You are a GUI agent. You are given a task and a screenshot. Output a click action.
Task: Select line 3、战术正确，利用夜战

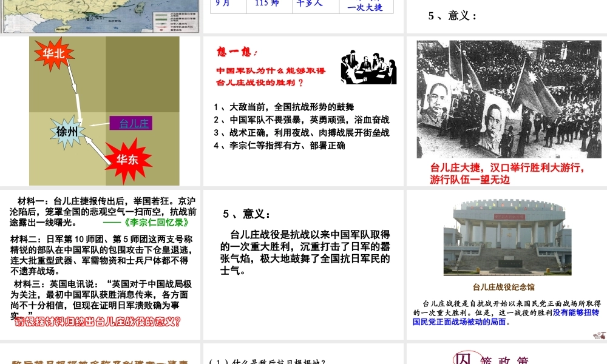pyautogui.click(x=302, y=133)
